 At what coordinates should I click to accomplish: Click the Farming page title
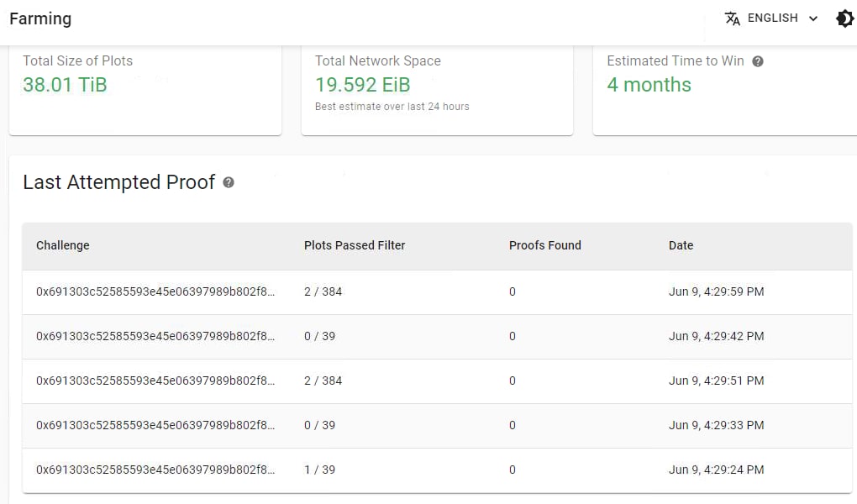[x=40, y=18]
